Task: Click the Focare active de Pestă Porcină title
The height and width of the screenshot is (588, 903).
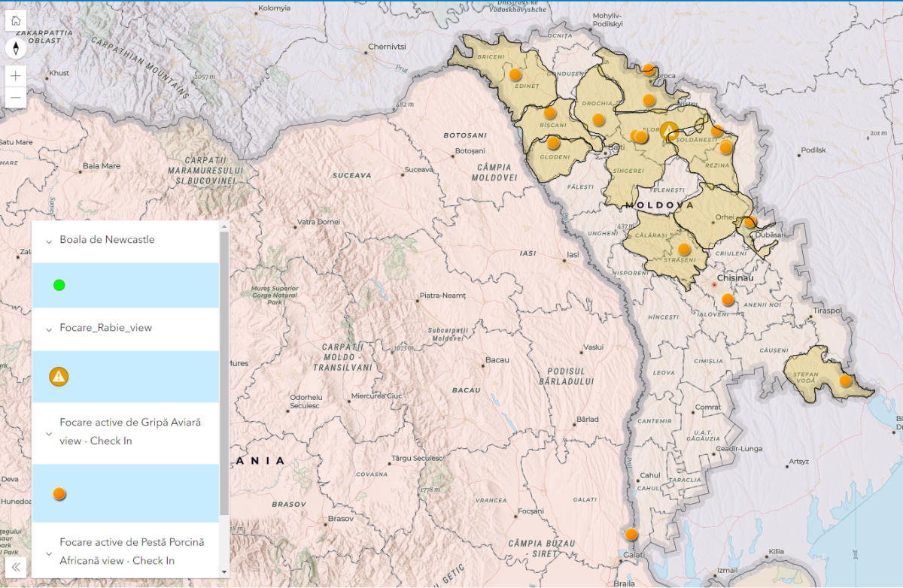Action: coord(132,551)
